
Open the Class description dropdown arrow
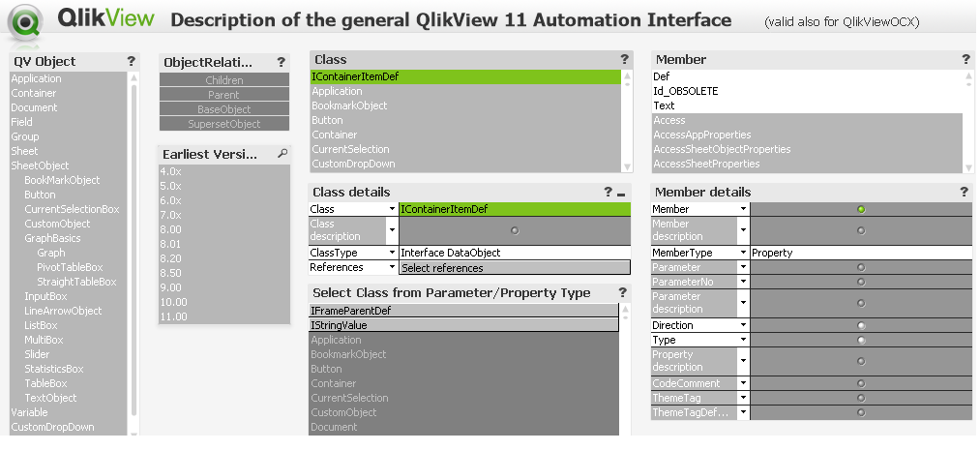point(392,230)
